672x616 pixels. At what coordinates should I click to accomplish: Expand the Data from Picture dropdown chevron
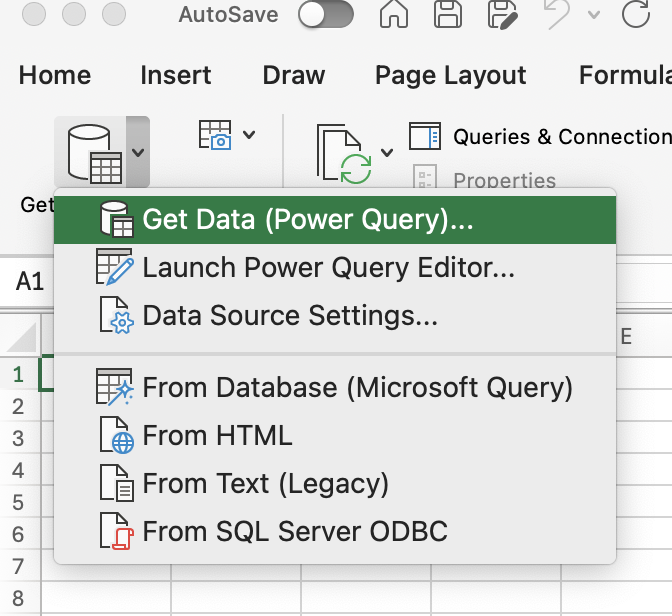click(249, 135)
